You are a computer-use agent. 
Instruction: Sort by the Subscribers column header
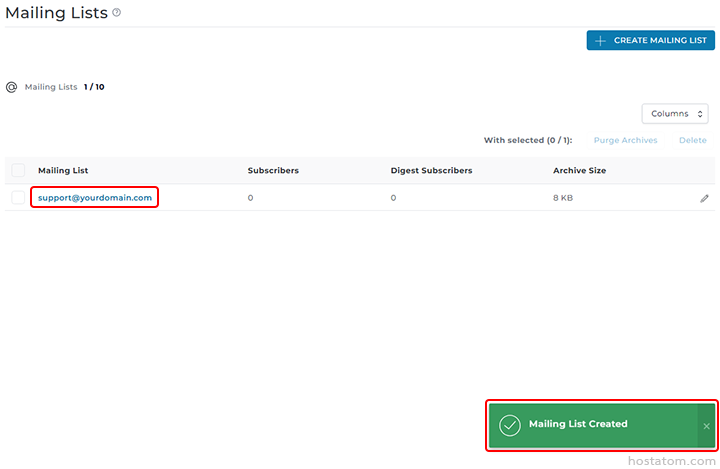273,170
